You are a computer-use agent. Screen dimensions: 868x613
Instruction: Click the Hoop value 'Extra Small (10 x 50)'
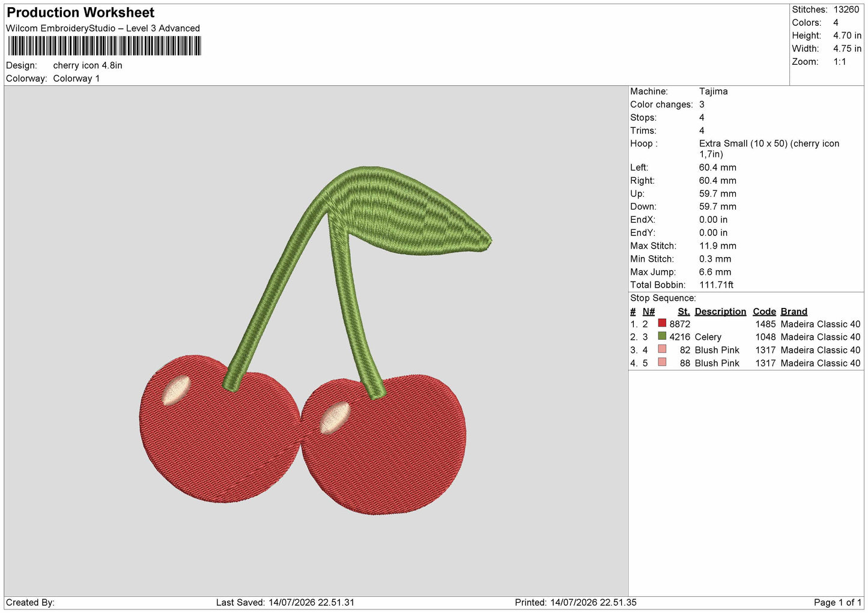[744, 143]
